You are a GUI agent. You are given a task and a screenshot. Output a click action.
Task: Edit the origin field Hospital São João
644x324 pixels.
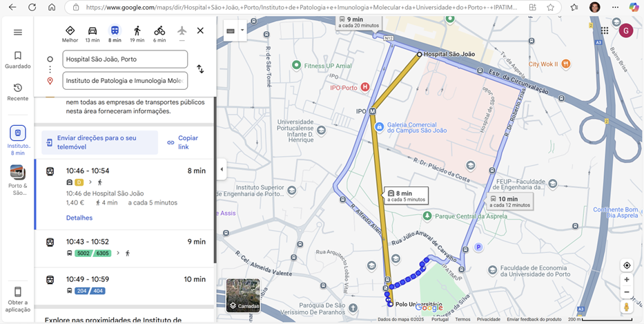(125, 59)
